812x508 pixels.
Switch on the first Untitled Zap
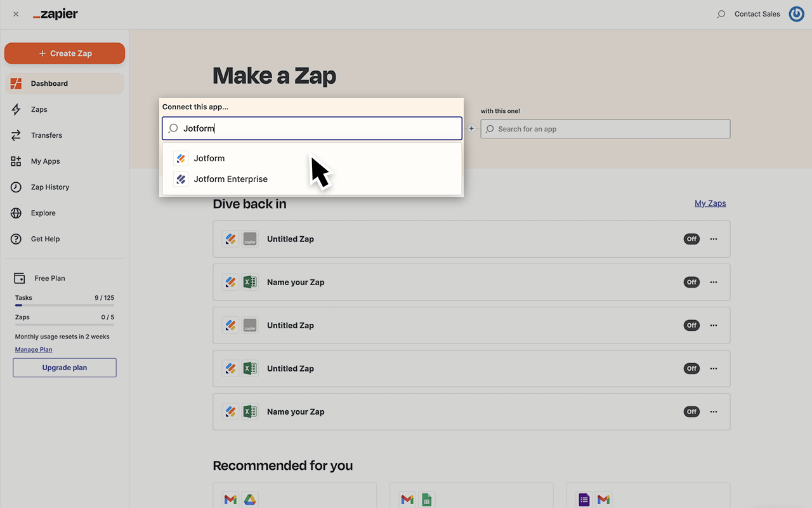691,239
